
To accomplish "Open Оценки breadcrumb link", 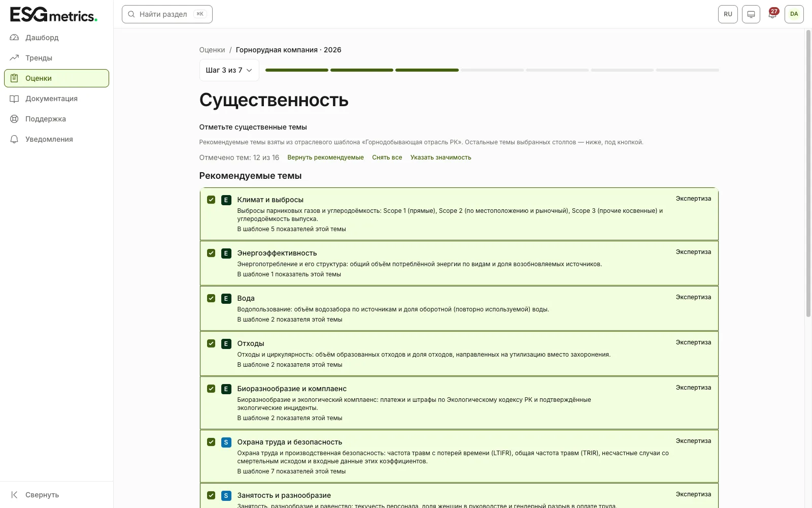I will 212,50.
